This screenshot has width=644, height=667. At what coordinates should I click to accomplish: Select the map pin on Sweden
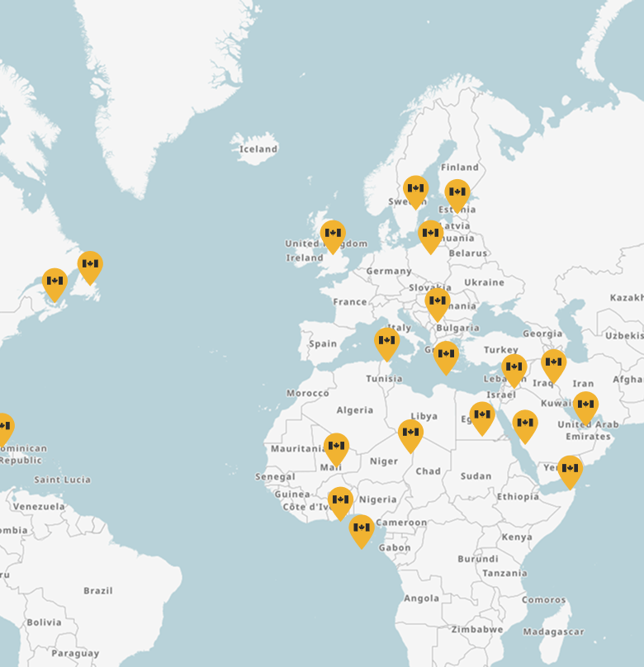(x=415, y=190)
